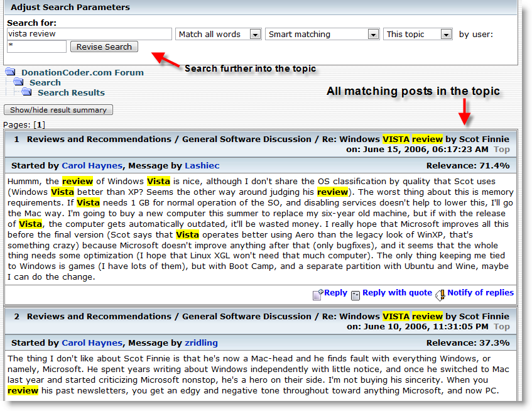Click the Relevance: 71.4% text
Viewport: 532px width, 411px height.
click(468, 166)
